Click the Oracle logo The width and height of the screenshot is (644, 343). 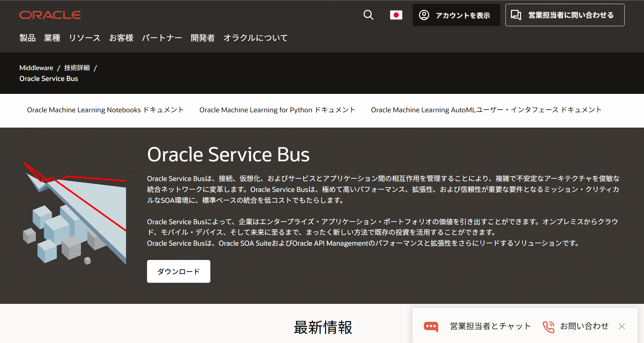click(x=50, y=14)
